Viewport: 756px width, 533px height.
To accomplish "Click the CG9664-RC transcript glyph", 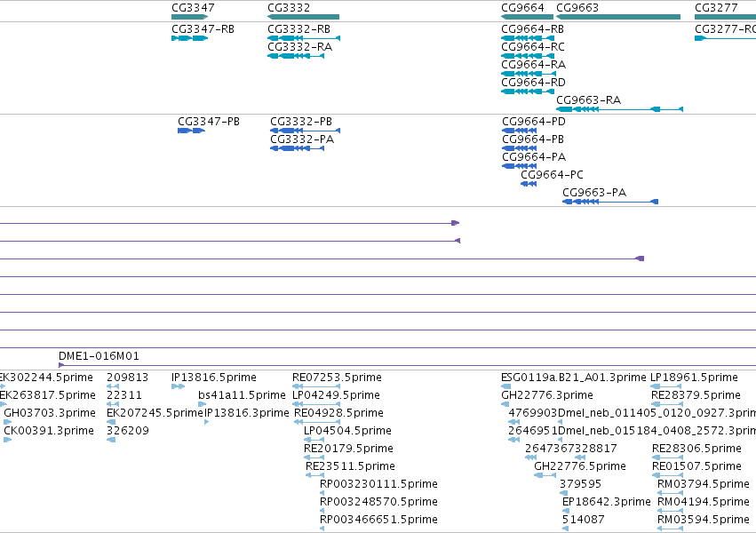I will click(x=528, y=56).
